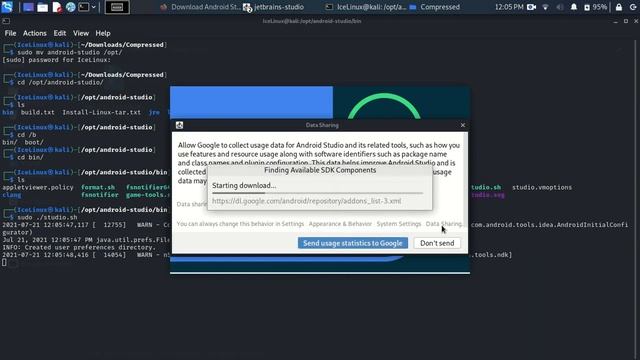The height and width of the screenshot is (360, 640).
Task: Click Send usage statistics to Google
Action: (353, 243)
